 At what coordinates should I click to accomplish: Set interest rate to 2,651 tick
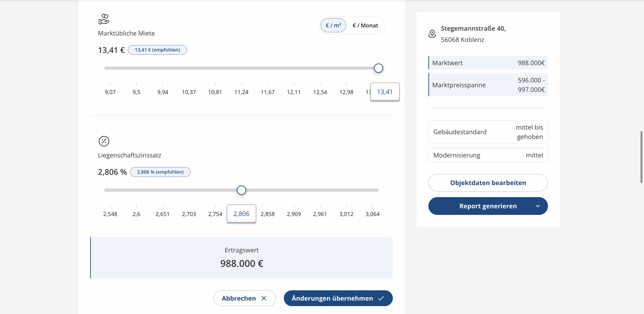(163, 214)
